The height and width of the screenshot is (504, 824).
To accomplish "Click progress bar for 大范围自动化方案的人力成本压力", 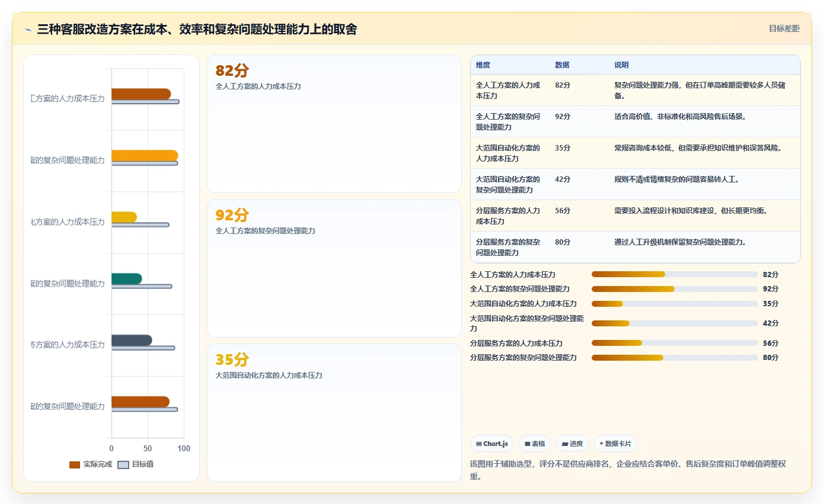I will coord(675,304).
